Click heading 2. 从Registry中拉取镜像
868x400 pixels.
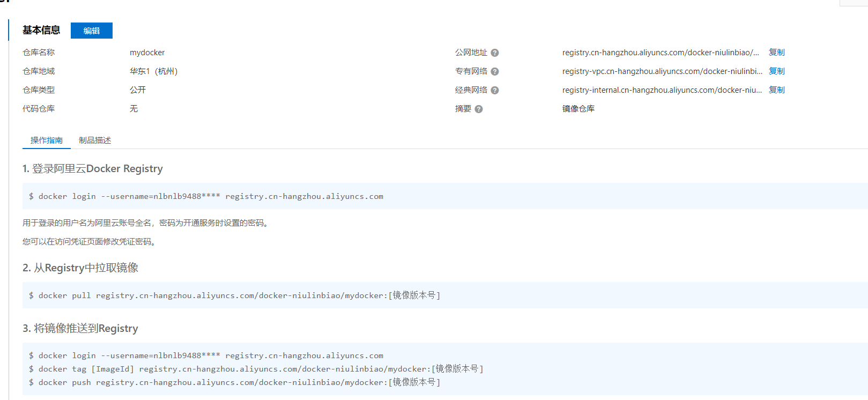[80, 268]
